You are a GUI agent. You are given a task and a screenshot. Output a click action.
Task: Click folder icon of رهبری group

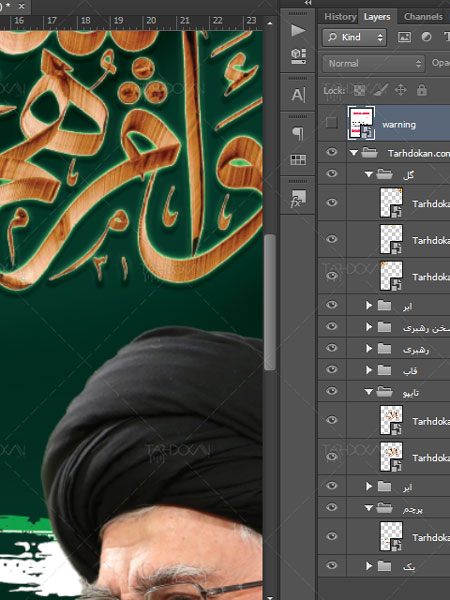pos(385,349)
